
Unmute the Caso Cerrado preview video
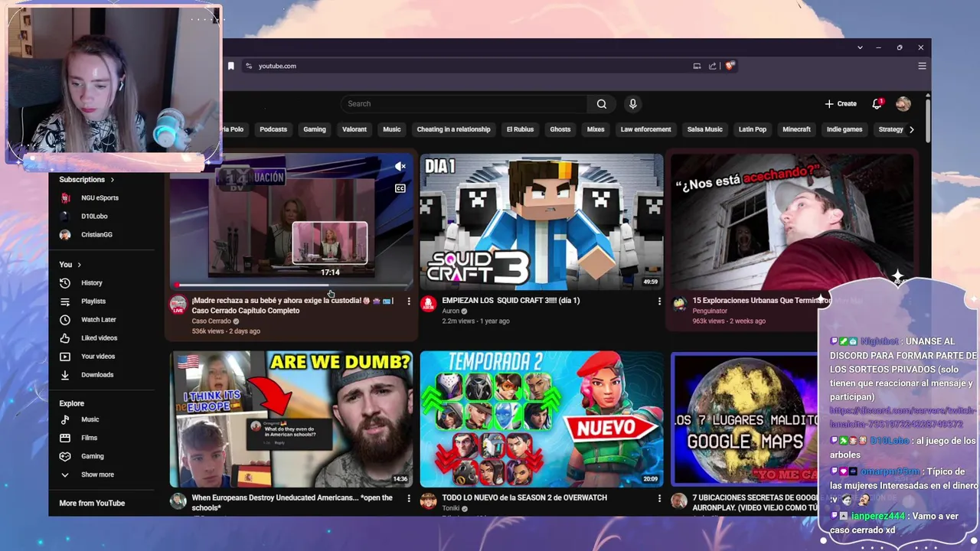click(400, 166)
